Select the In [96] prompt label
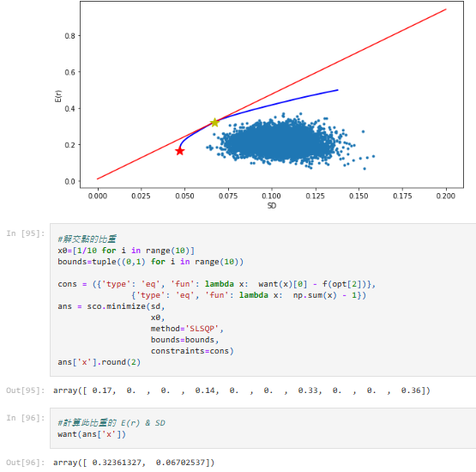This screenshot has width=476, height=472. 26,418
